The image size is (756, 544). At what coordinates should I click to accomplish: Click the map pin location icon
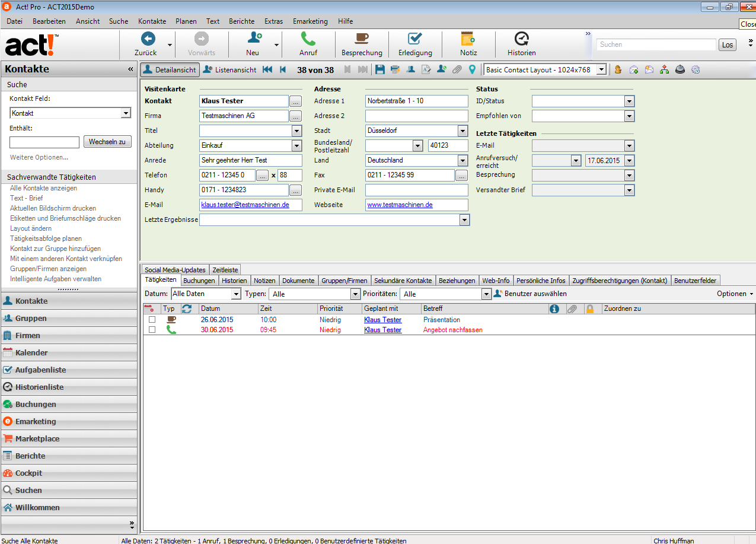pos(472,70)
